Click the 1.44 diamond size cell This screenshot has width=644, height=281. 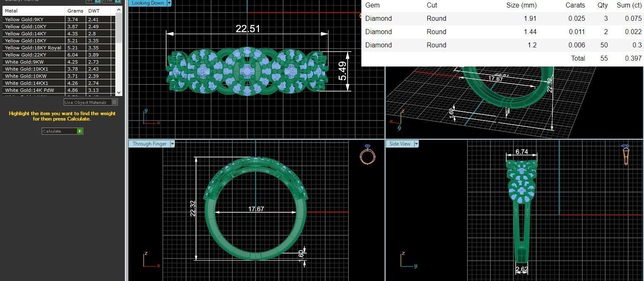(x=530, y=32)
